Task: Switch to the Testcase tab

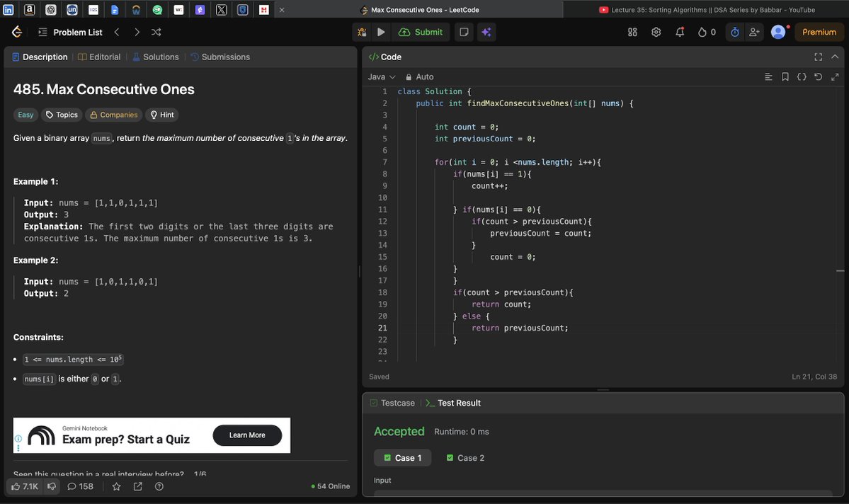Action: pyautogui.click(x=392, y=403)
